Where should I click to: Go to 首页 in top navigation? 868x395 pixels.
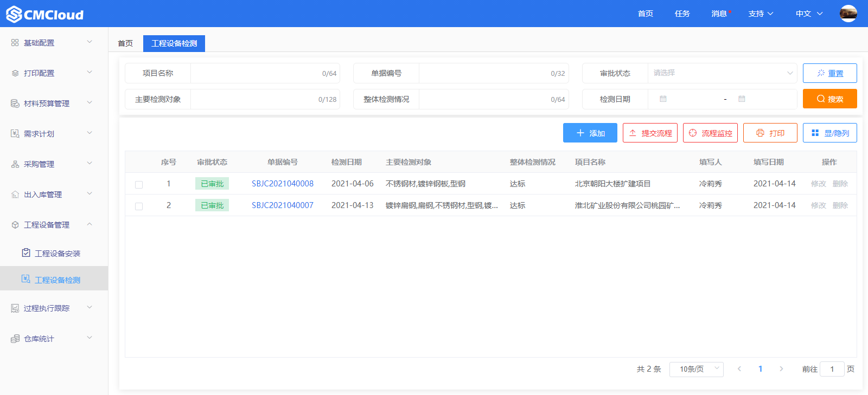click(x=646, y=14)
